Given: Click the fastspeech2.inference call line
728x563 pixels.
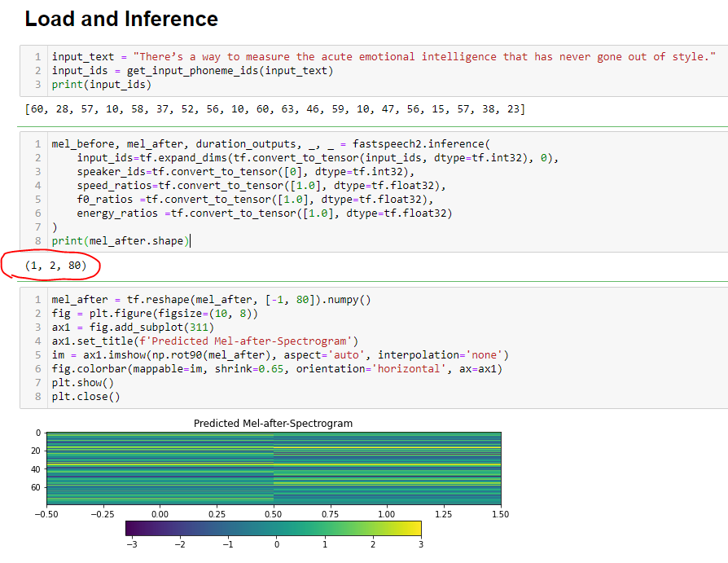Looking at the screenshot, I should [x=270, y=144].
